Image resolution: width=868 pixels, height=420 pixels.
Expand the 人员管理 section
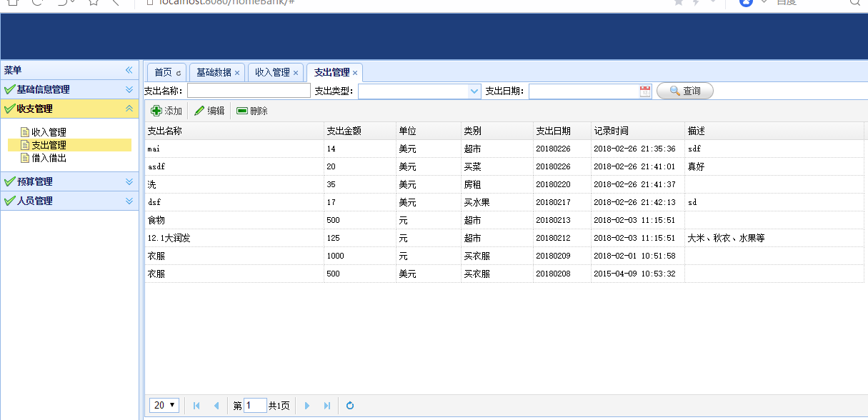[x=129, y=201]
